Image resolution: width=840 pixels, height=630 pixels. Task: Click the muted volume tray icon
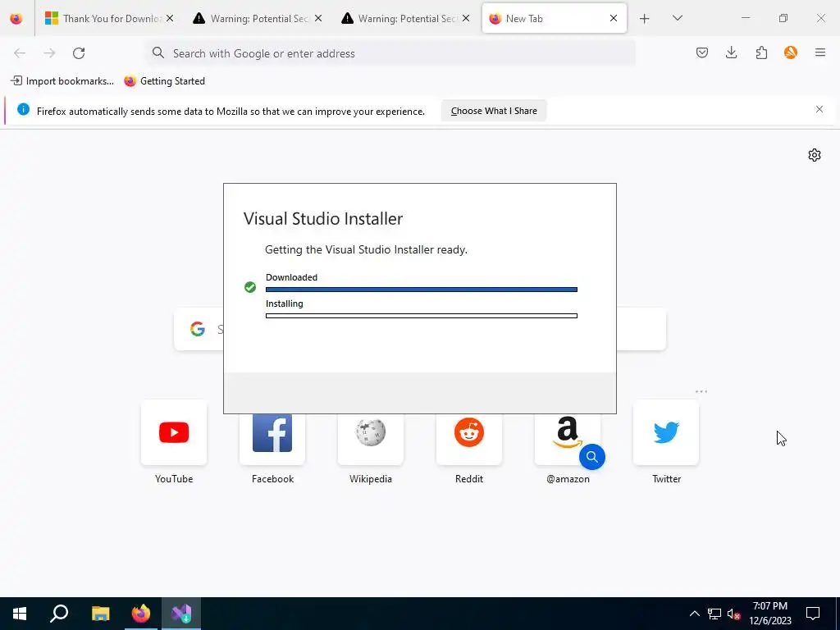(734, 614)
